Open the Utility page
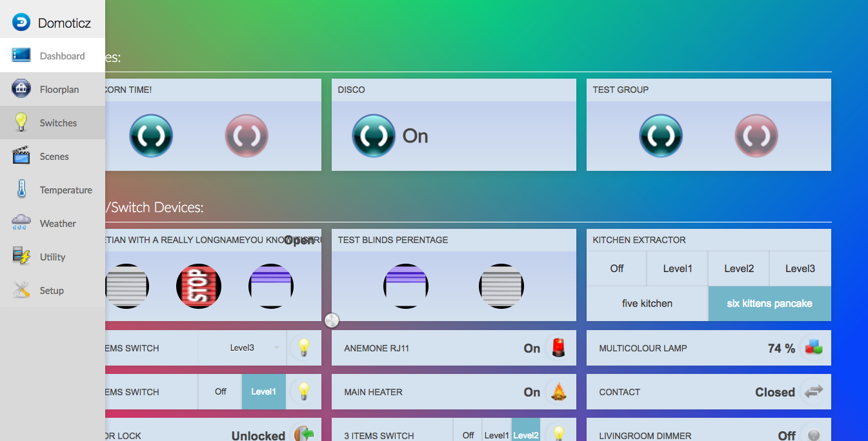This screenshot has width=868, height=441. 52,257
